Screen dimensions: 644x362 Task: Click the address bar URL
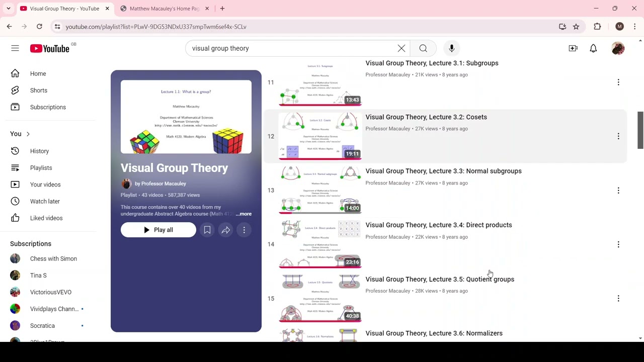click(156, 27)
